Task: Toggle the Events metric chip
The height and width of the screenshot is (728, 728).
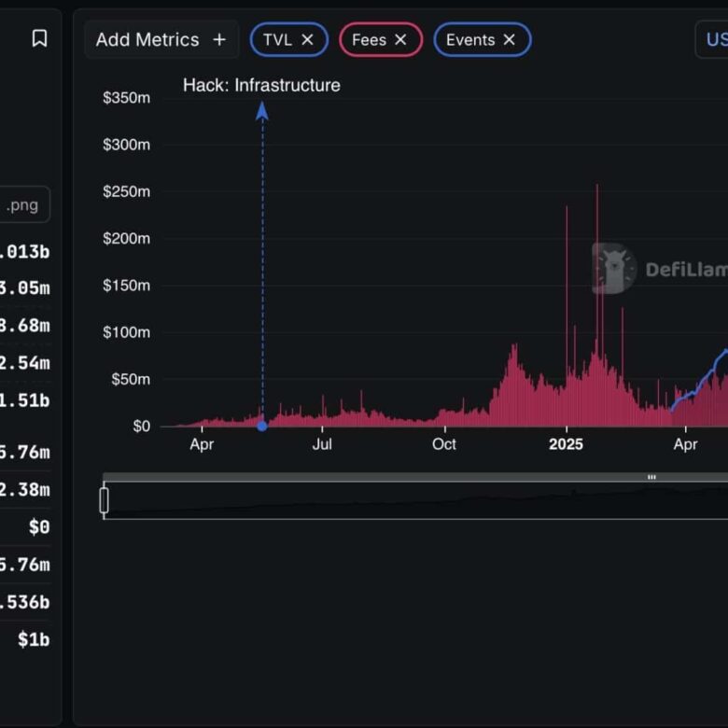Action: [470, 39]
